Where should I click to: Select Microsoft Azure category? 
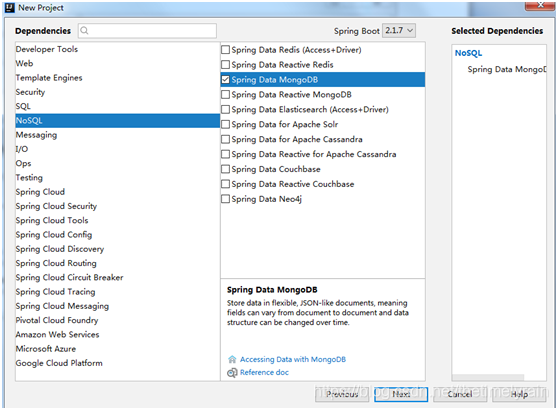(x=117, y=349)
